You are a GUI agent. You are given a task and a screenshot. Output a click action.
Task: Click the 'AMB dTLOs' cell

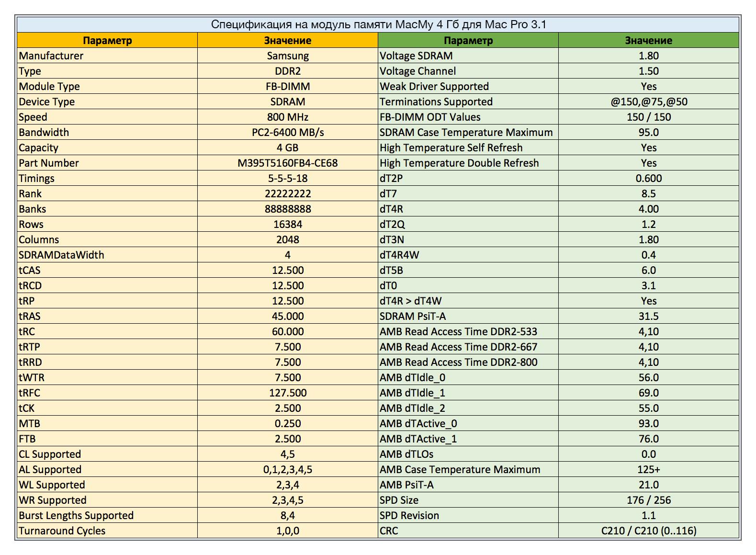pyautogui.click(x=468, y=454)
